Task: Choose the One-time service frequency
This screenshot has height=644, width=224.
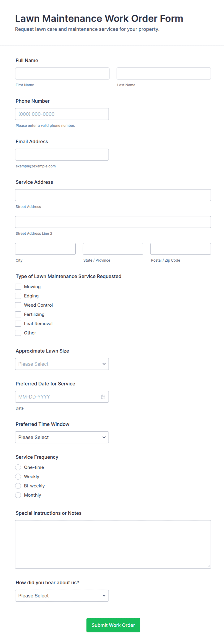Action: click(x=18, y=467)
